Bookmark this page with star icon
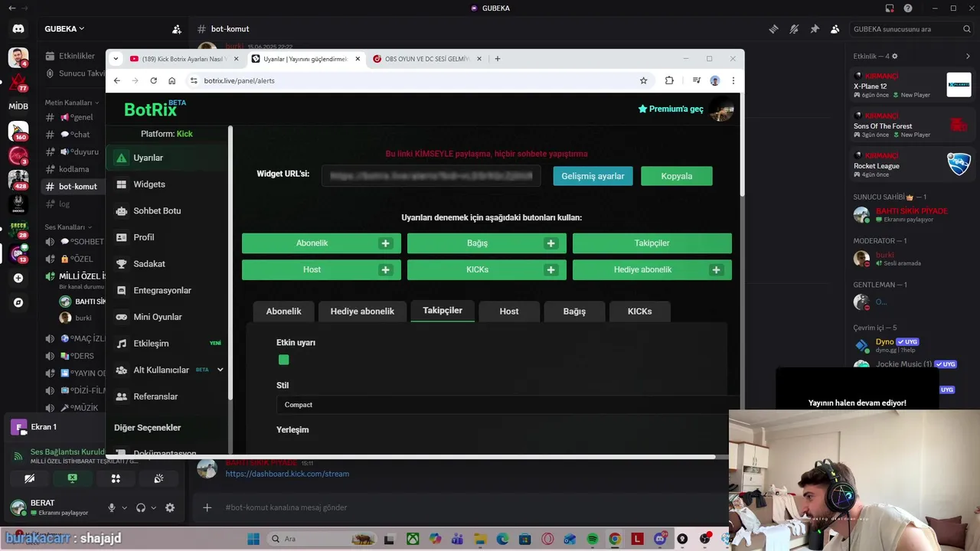Screen dimensions: 980x551 click(x=643, y=80)
